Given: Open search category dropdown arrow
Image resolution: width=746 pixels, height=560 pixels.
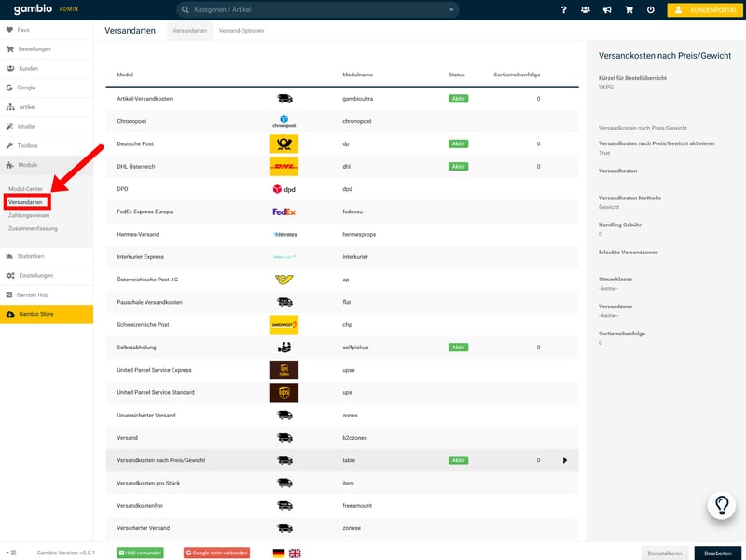Looking at the screenshot, I should 451,10.
